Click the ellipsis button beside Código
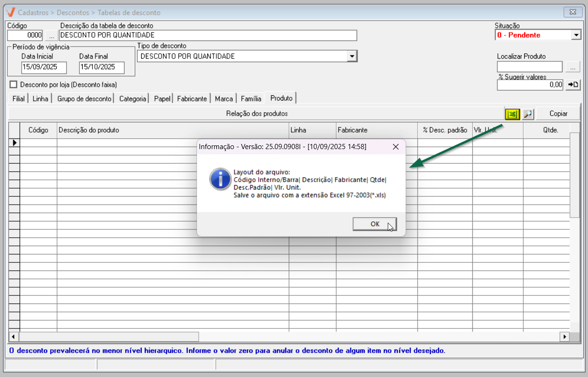 [51, 35]
